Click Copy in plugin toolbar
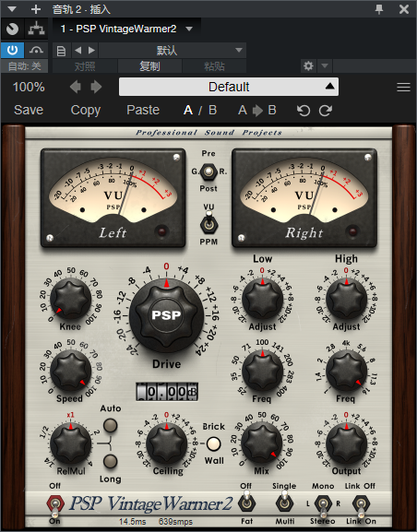 click(86, 110)
